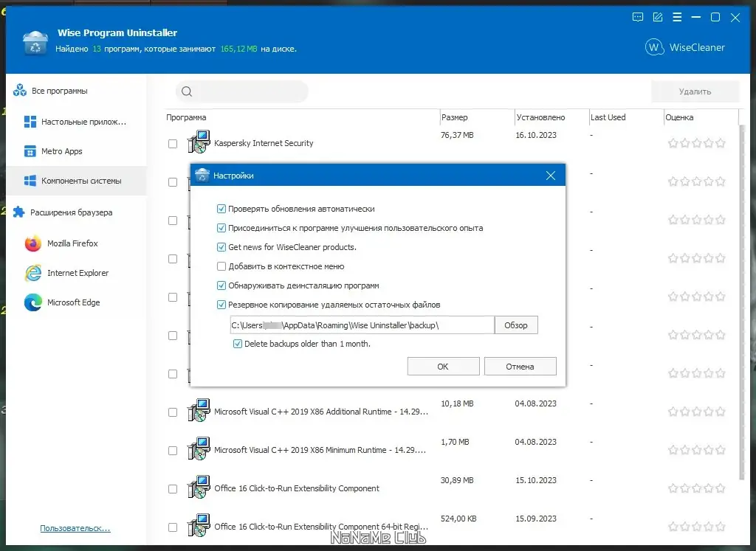Toggle user experience improvement program checkbox
Screen dimensions: 756x551
[221, 228]
